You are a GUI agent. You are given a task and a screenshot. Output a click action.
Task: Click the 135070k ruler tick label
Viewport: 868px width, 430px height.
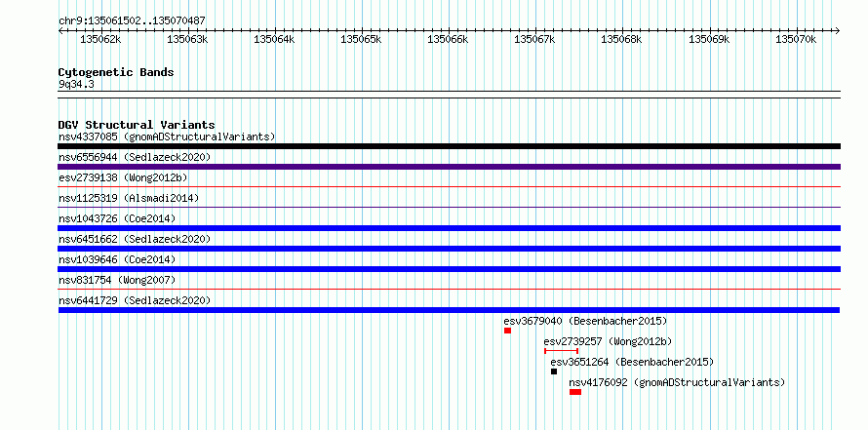click(796, 39)
